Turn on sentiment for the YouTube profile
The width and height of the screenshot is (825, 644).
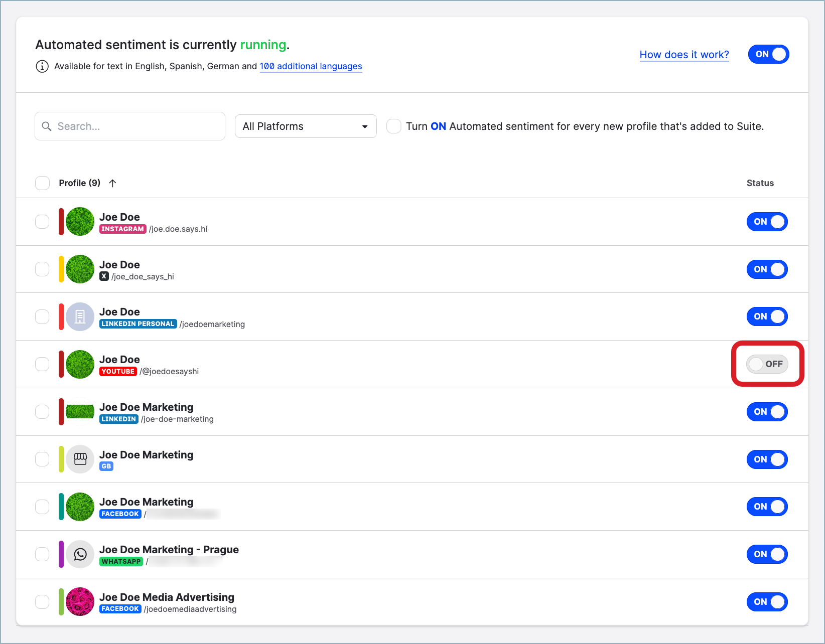(767, 364)
